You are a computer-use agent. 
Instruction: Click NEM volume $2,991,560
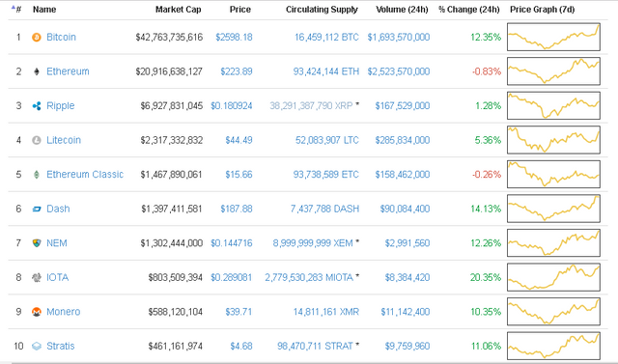pos(407,243)
